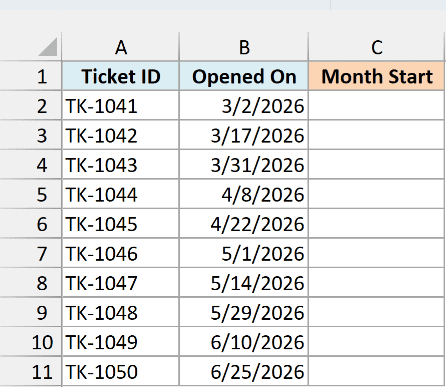
Task: Click the date 5/14/2026
Action: tap(244, 282)
